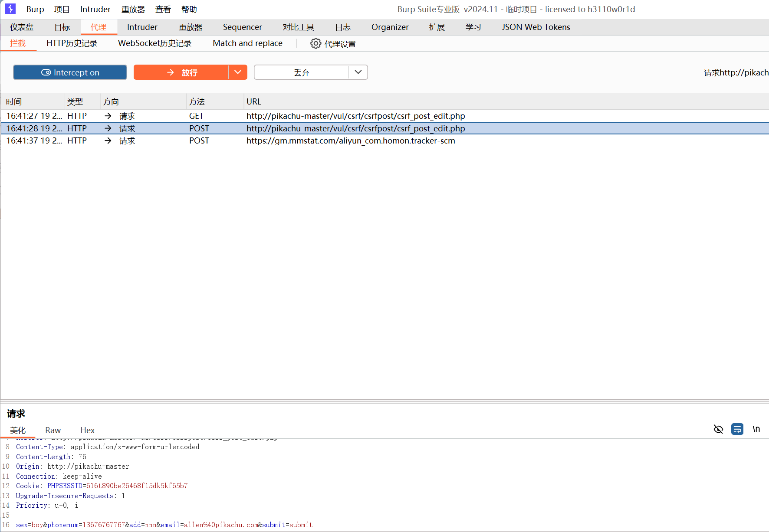Image resolution: width=769 pixels, height=532 pixels.
Task: Click the 16:41:37 time cell
Action: click(34, 140)
